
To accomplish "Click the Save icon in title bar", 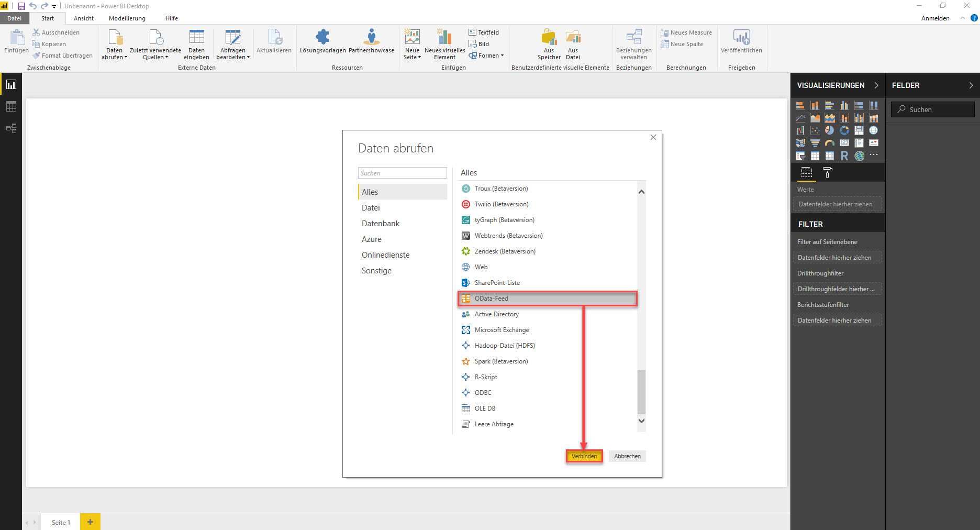I will point(21,6).
